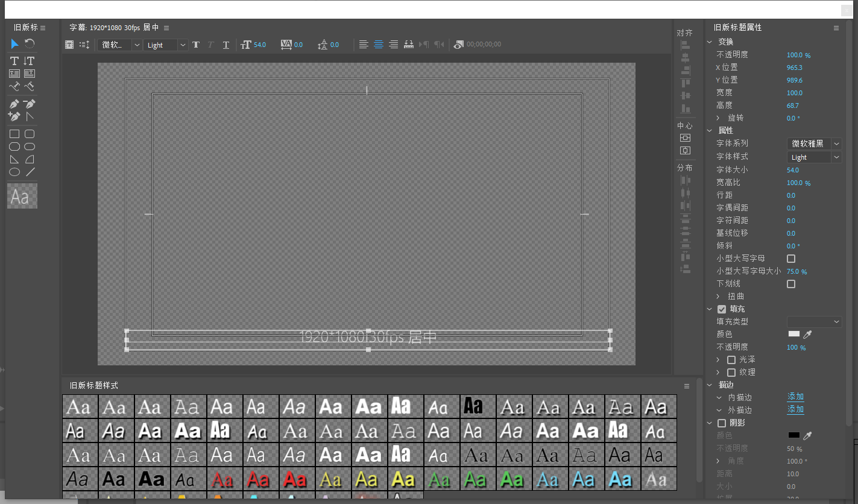Click the shadow black color swatch

[x=794, y=435]
